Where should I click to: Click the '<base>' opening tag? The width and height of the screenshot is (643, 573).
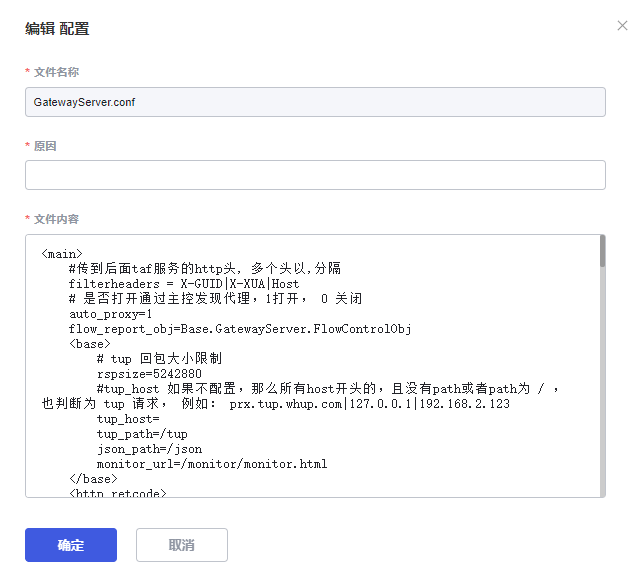pyautogui.click(x=90, y=344)
